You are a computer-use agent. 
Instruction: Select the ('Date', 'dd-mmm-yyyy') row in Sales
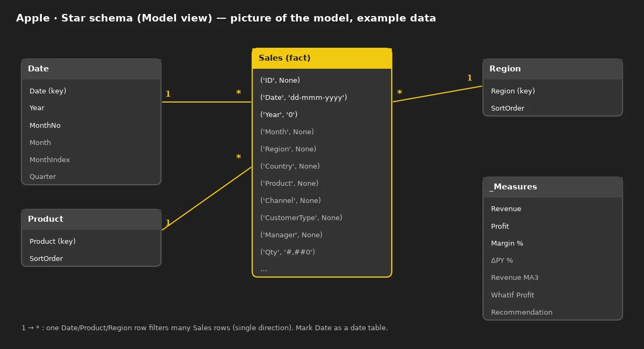pyautogui.click(x=304, y=98)
